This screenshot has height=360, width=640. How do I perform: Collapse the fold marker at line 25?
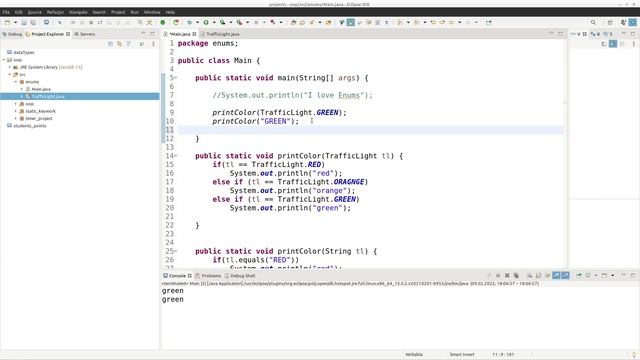[x=176, y=251]
